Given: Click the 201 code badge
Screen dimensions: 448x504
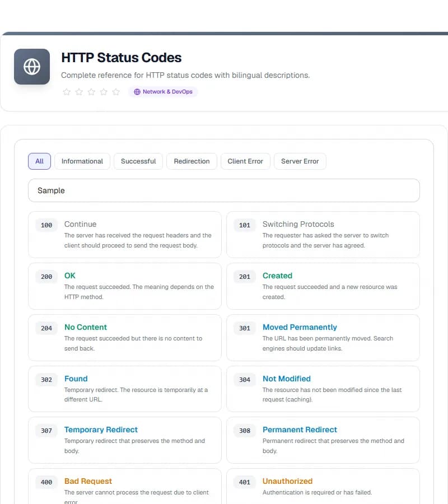Looking at the screenshot, I should 245,277.
